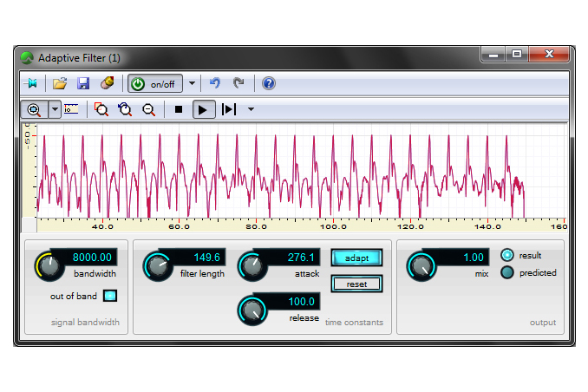This screenshot has width=588, height=392.
Task: Select the result output radio button
Action: 507,255
